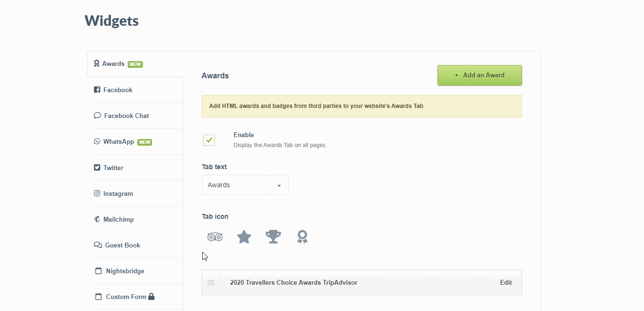Edit the 2020 Travellers Choice award
Image resolution: width=644 pixels, height=311 pixels.
(506, 283)
